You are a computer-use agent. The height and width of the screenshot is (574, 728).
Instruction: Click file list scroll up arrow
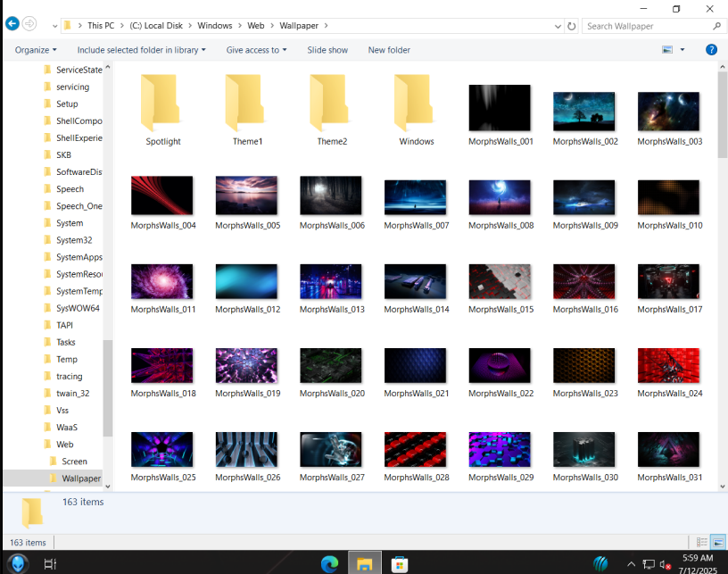pos(723,67)
